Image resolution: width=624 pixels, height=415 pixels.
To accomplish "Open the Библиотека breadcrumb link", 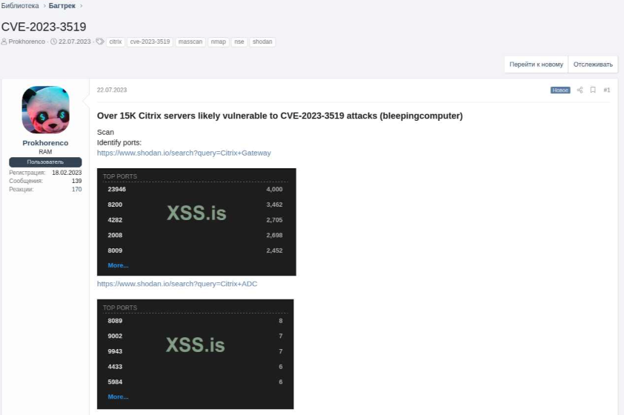I will pos(20,6).
